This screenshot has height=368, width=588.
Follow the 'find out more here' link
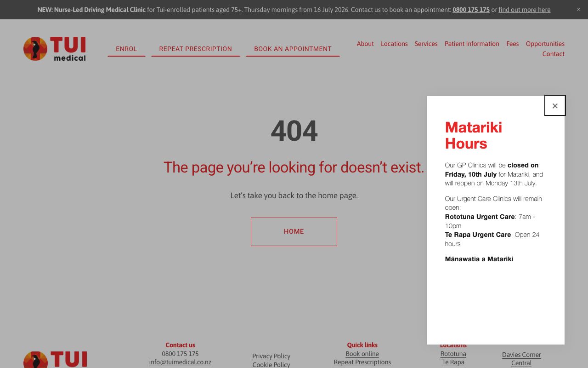(525, 10)
